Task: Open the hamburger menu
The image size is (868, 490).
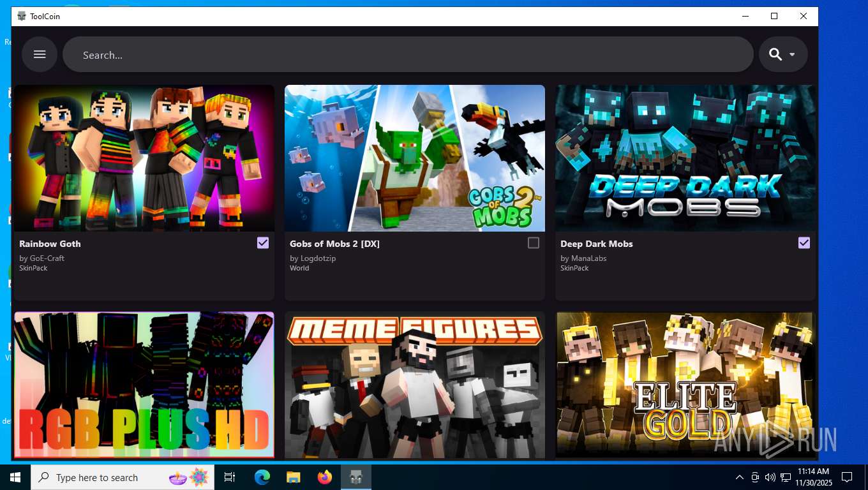Action: 40,54
